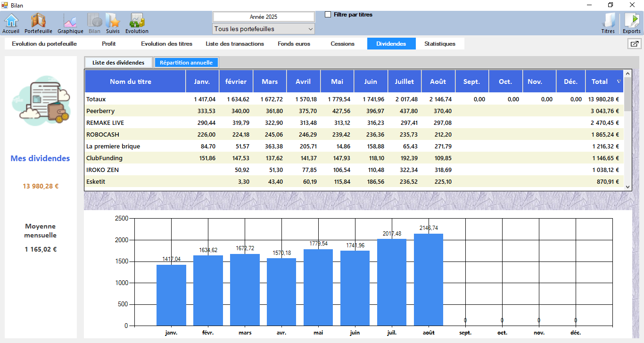This screenshot has width=644, height=343.
Task: Expand the Tous les portefeuilles dropdown
Action: tap(264, 29)
